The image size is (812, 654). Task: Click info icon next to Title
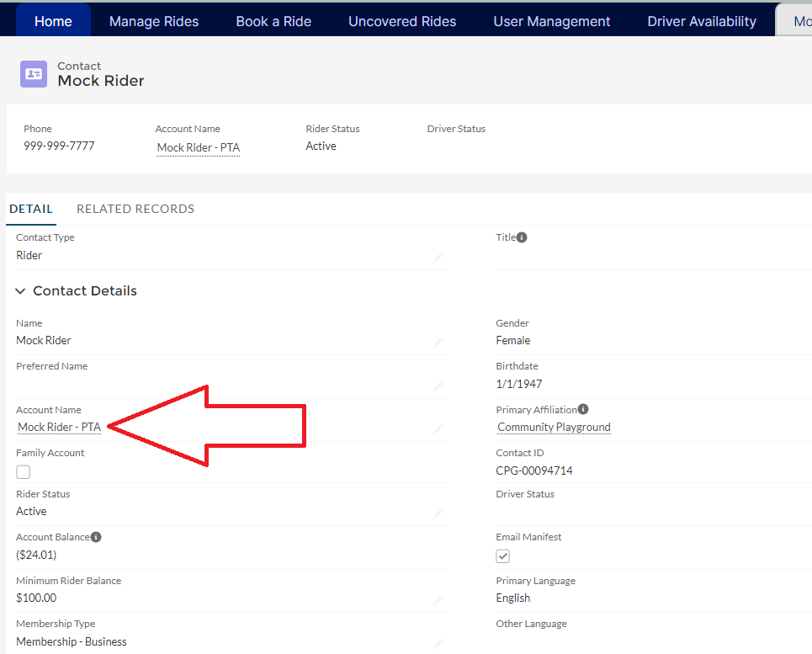522,237
